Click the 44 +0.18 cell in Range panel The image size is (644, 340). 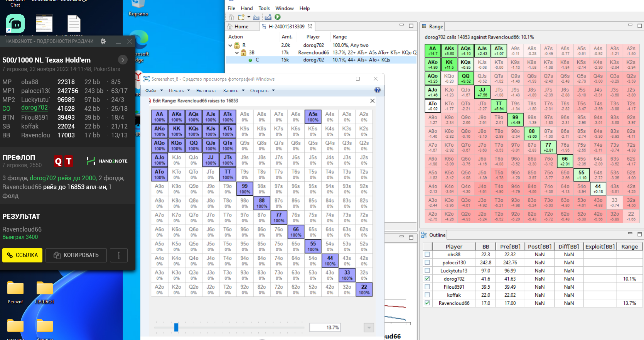[x=598, y=189]
